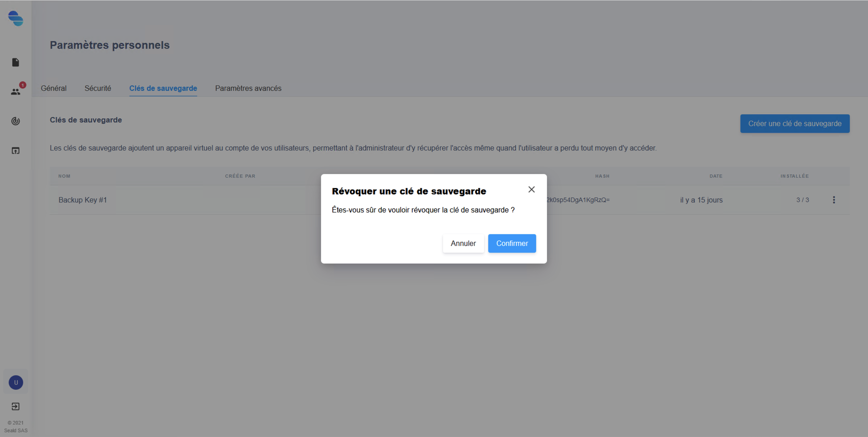Select the Backup Key #1 name
Viewport: 868px width, 437px height.
coord(83,200)
